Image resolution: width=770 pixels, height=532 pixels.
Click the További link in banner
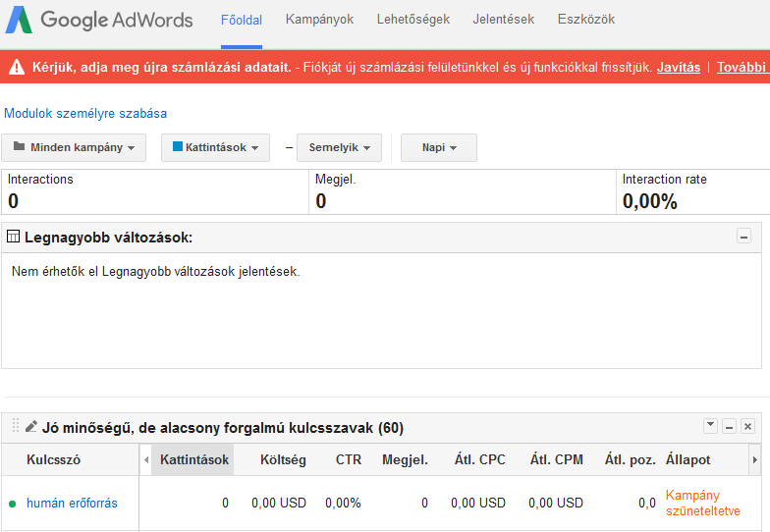click(742, 67)
